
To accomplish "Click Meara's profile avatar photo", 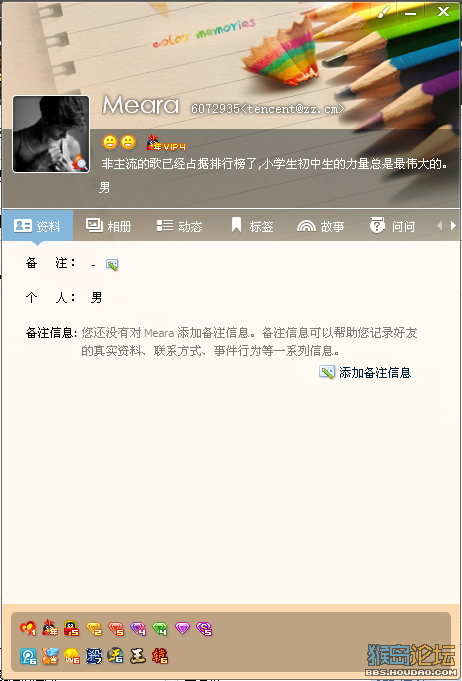I will coord(51,134).
